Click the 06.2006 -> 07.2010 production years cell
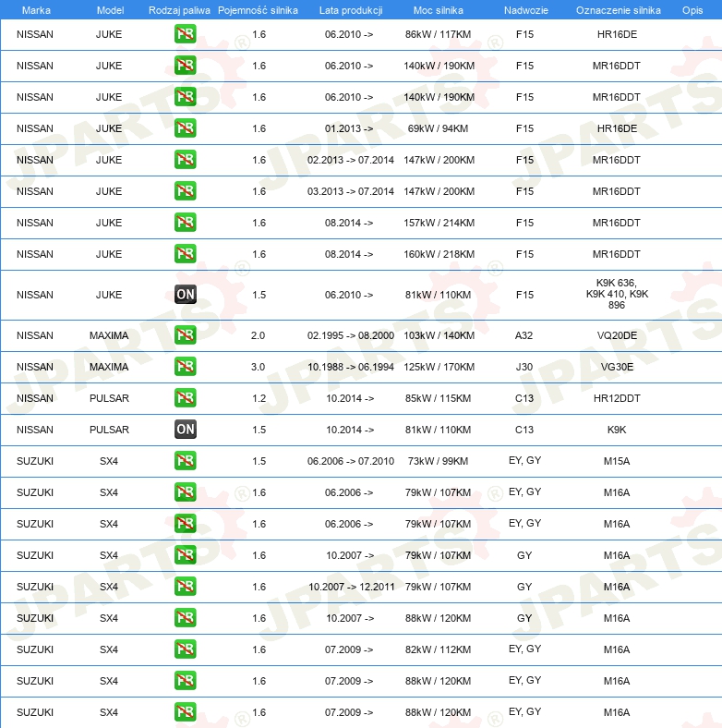 click(350, 462)
